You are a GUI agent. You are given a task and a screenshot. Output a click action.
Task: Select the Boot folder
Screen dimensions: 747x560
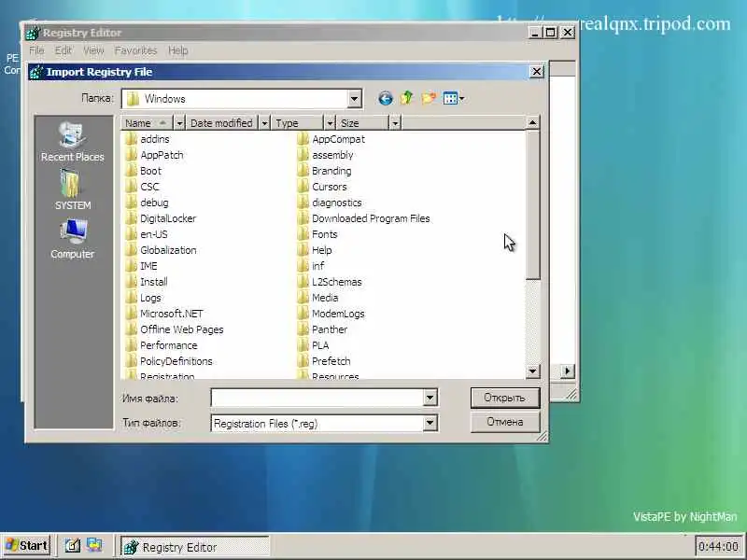pyautogui.click(x=144, y=171)
